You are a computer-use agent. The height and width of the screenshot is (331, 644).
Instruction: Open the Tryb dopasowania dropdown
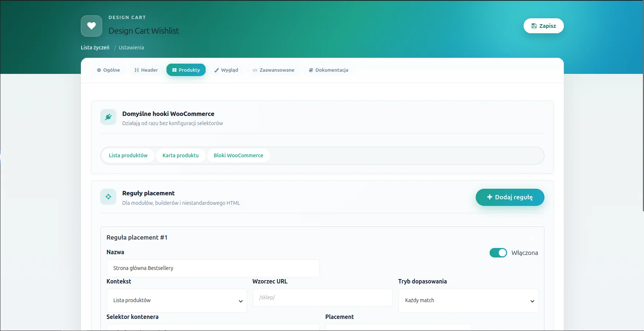coord(468,301)
